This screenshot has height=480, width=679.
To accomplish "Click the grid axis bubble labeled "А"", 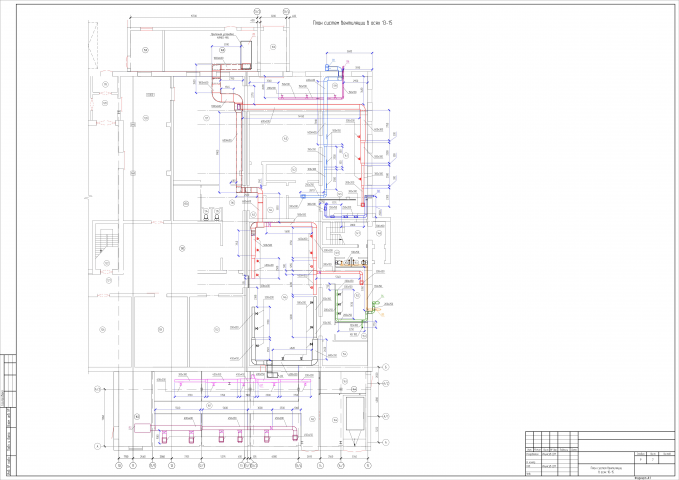I will 97,446.
